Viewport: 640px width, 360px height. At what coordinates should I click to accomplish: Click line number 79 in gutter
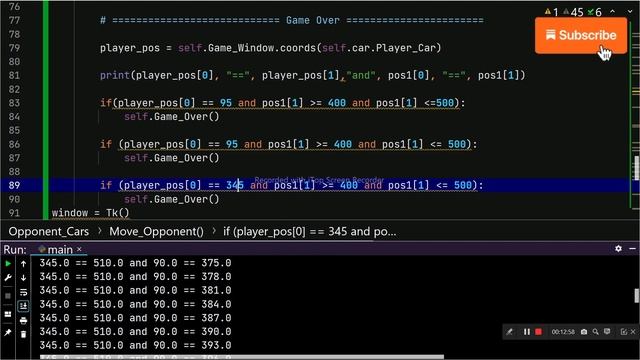coord(14,48)
